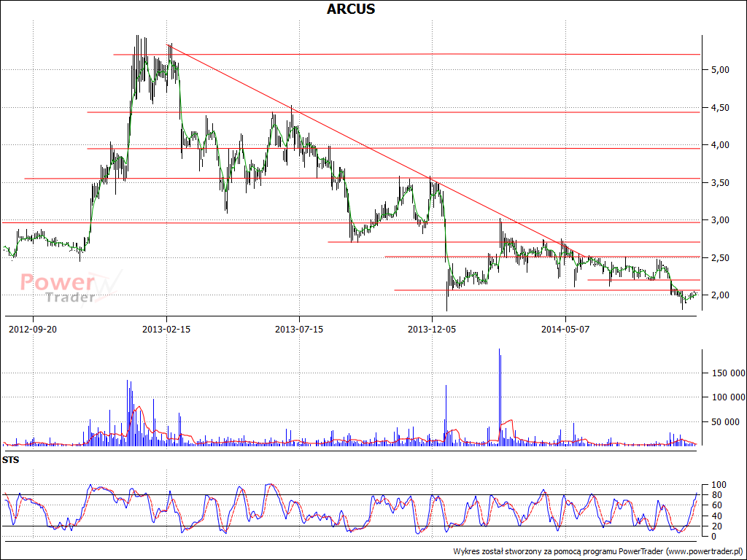
Task: Click the 50 000 volume axis label
Action: (x=725, y=422)
